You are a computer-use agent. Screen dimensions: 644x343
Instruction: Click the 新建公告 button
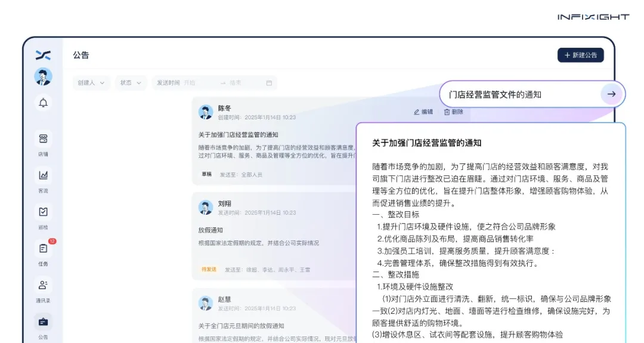pyautogui.click(x=580, y=55)
